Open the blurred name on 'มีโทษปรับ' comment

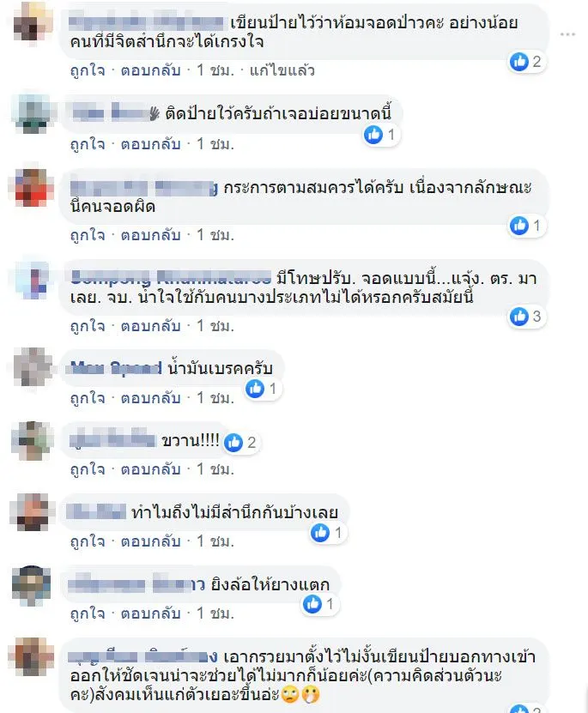click(171, 277)
